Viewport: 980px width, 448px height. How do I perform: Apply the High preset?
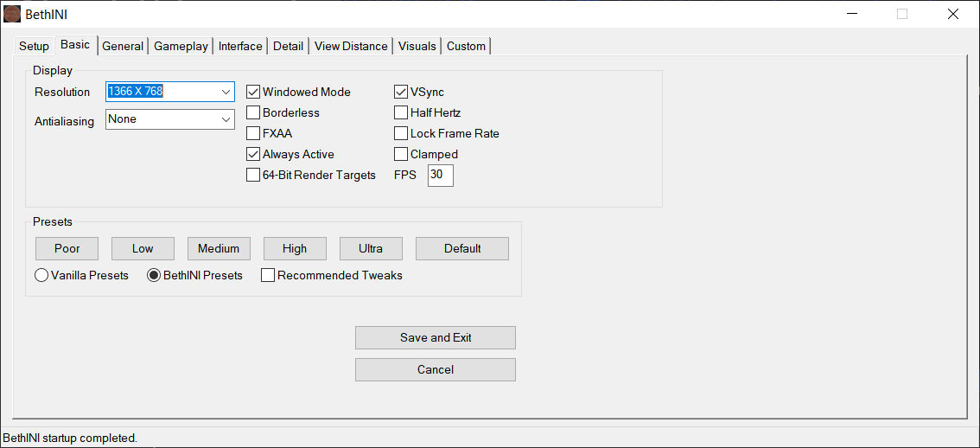click(x=295, y=248)
